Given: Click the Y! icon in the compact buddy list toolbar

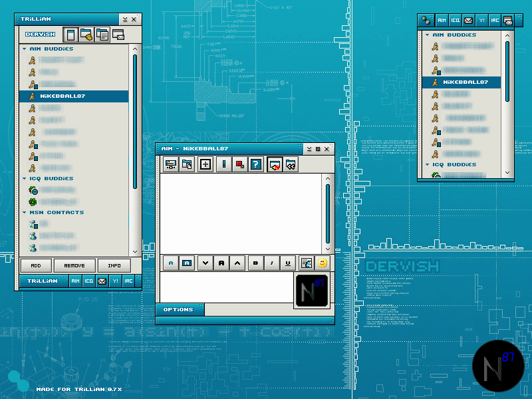Looking at the screenshot, I should pyautogui.click(x=481, y=21).
